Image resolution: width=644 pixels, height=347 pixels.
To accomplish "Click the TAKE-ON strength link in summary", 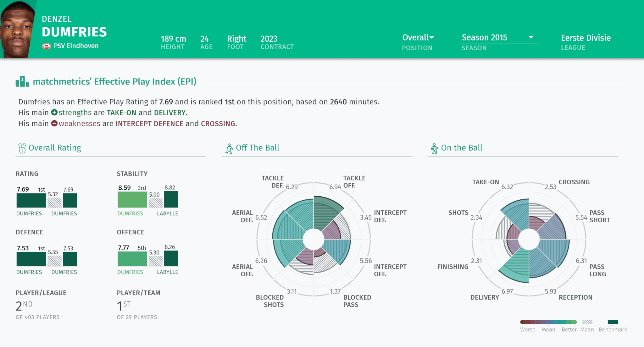I will pos(121,113).
